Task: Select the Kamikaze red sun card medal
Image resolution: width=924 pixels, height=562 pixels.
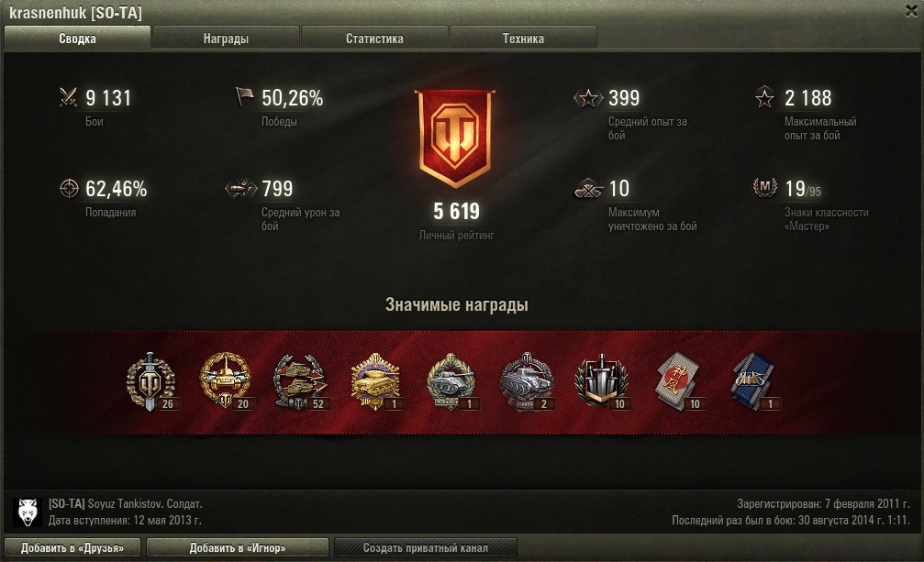Action: pyautogui.click(x=678, y=381)
